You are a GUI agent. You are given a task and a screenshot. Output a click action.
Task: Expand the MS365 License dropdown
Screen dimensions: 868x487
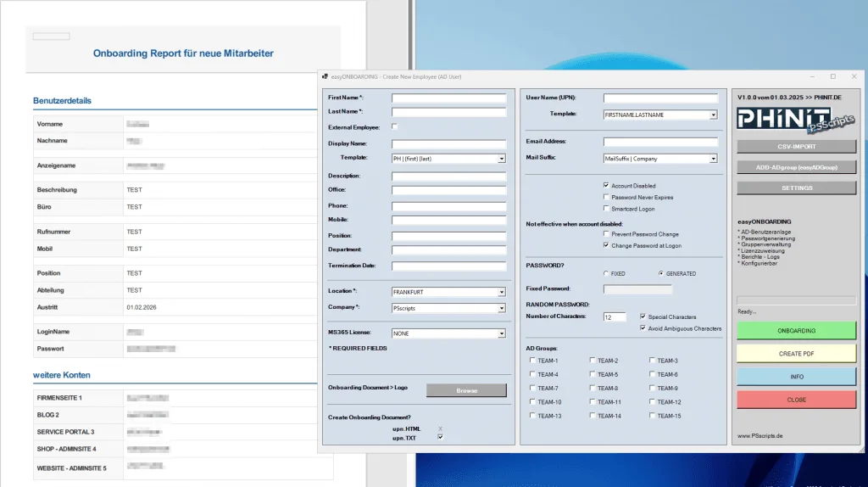[501, 333]
